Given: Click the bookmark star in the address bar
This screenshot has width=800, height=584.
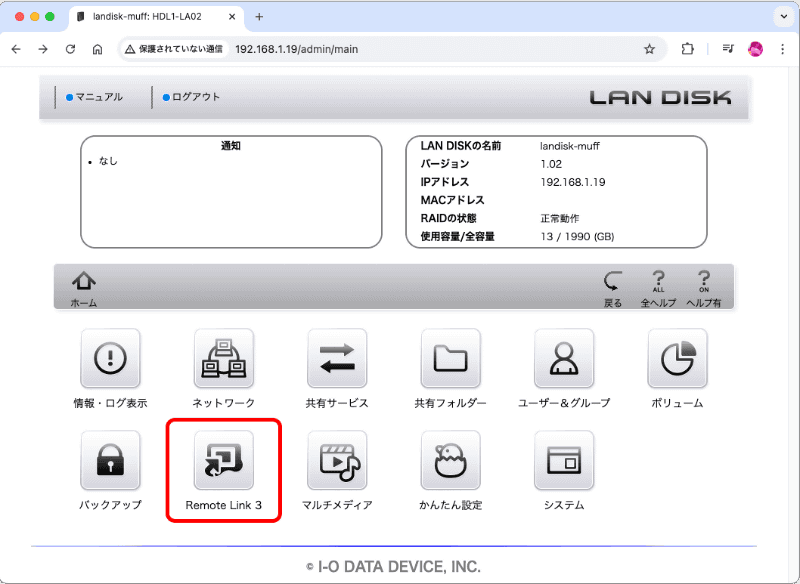Looking at the screenshot, I should [x=649, y=48].
